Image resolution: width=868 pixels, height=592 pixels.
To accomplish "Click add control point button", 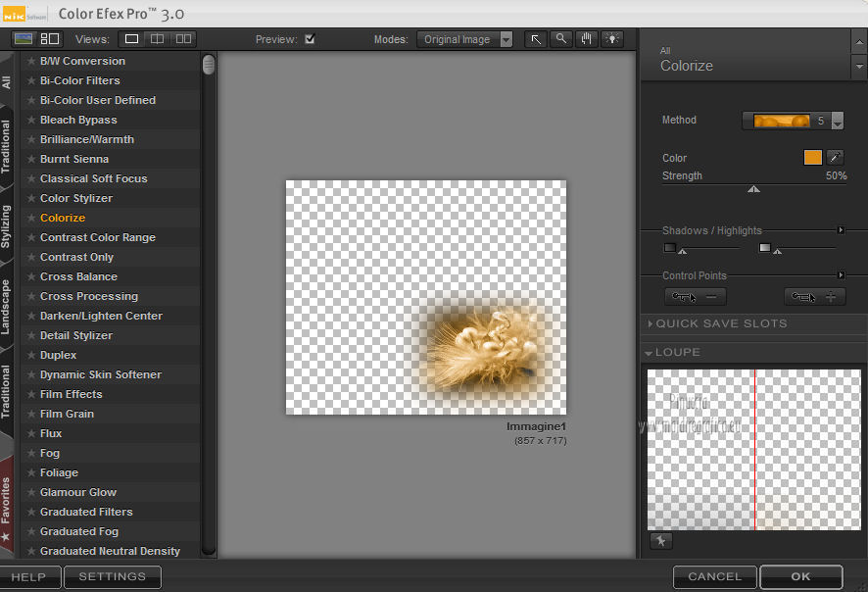I will (x=815, y=297).
